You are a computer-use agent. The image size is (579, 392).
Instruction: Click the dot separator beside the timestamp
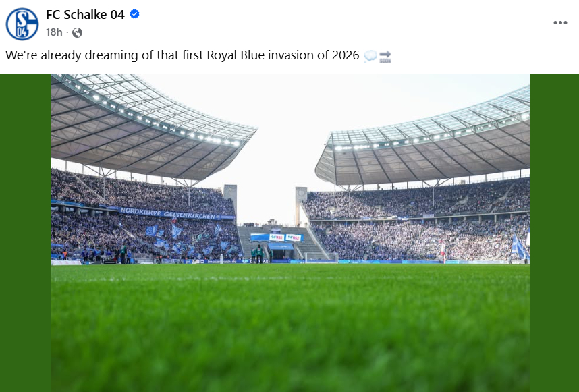coord(66,32)
